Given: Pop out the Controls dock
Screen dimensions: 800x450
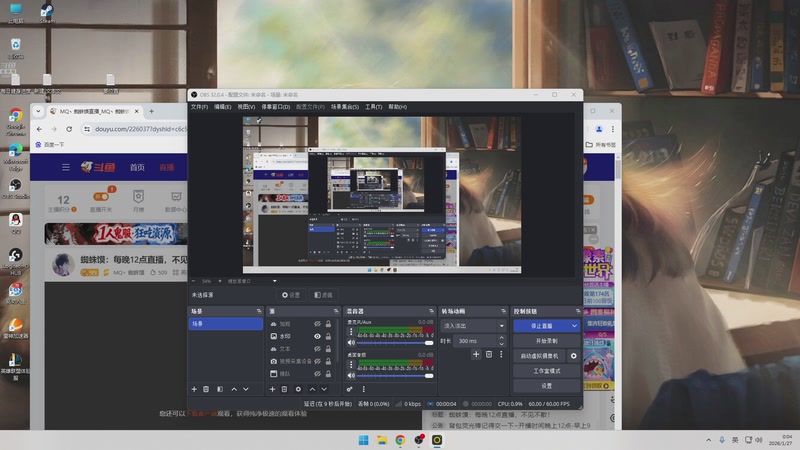Looking at the screenshot, I should [578, 311].
